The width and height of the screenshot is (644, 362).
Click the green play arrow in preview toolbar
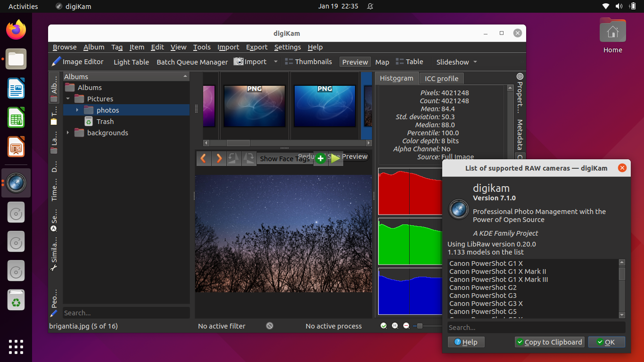click(335, 158)
